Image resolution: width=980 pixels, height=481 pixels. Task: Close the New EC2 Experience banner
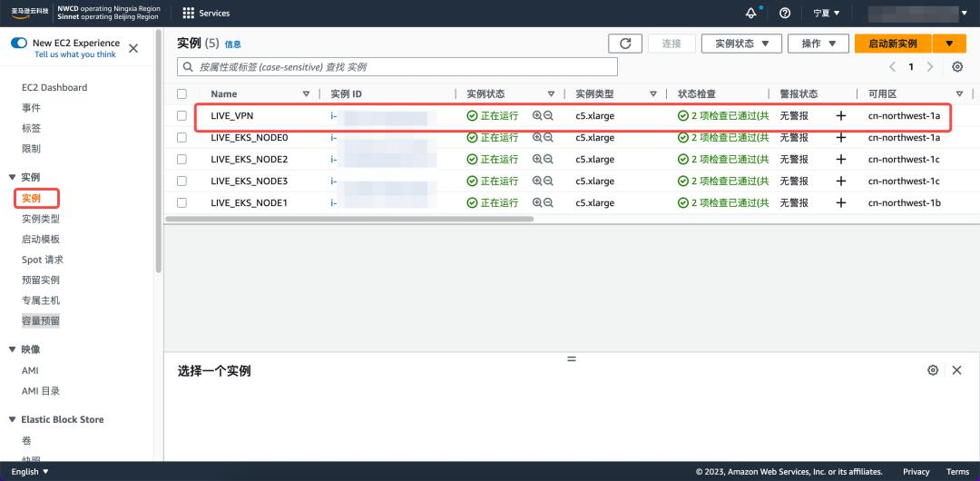(133, 48)
